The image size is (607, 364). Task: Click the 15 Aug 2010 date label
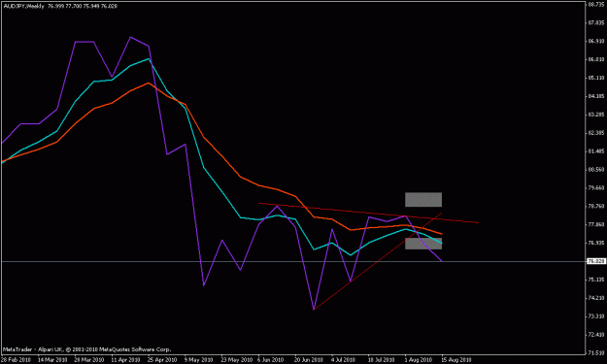(456, 360)
